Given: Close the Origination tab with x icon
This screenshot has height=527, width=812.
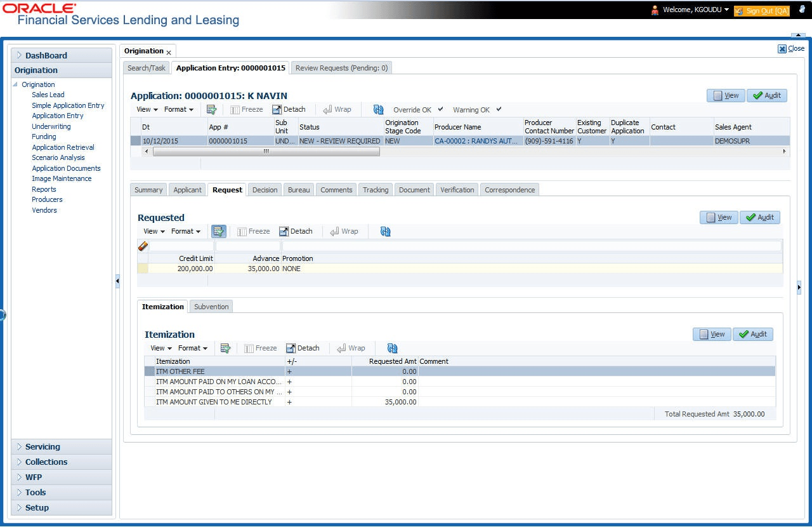Looking at the screenshot, I should click(169, 52).
